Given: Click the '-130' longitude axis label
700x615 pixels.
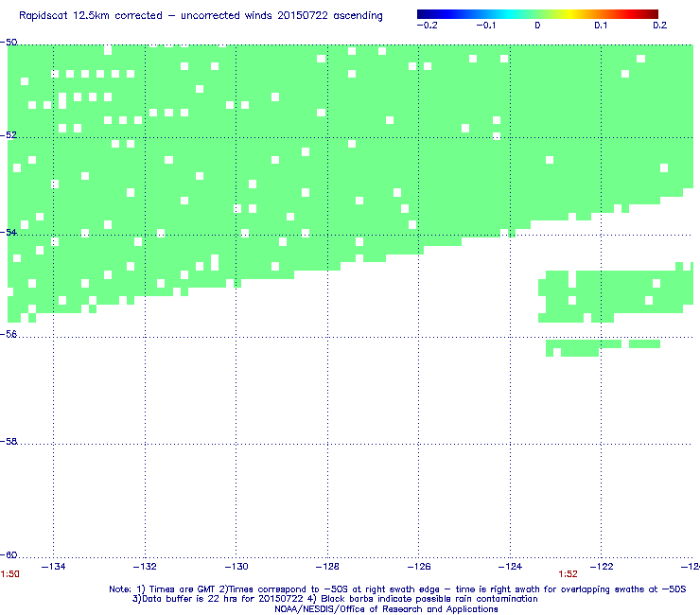Looking at the screenshot, I should [236, 567].
